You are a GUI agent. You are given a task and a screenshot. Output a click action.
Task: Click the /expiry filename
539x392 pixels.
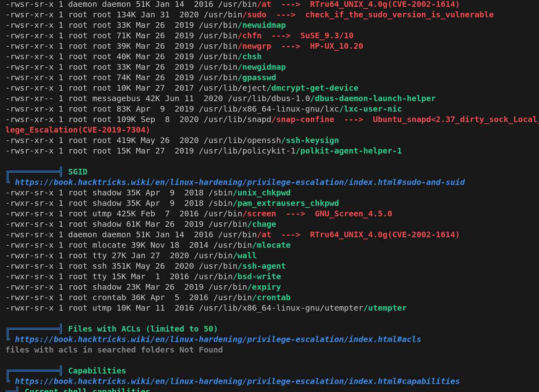(x=264, y=287)
